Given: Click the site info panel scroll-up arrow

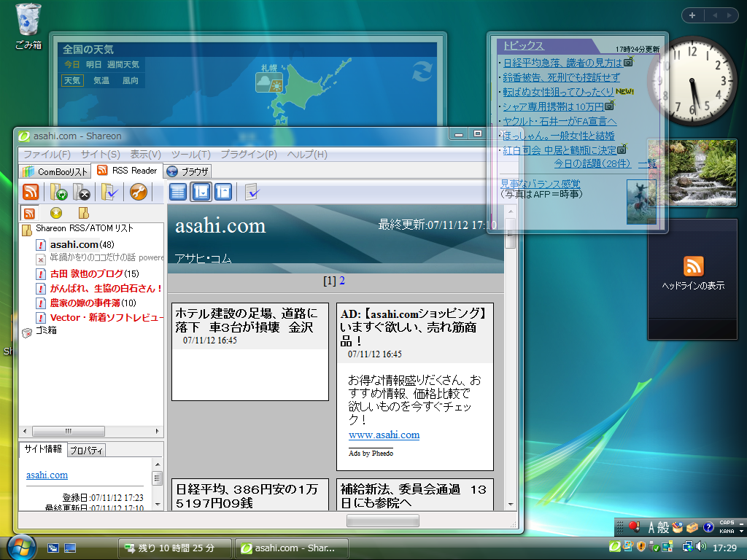Looking at the screenshot, I should (x=158, y=464).
